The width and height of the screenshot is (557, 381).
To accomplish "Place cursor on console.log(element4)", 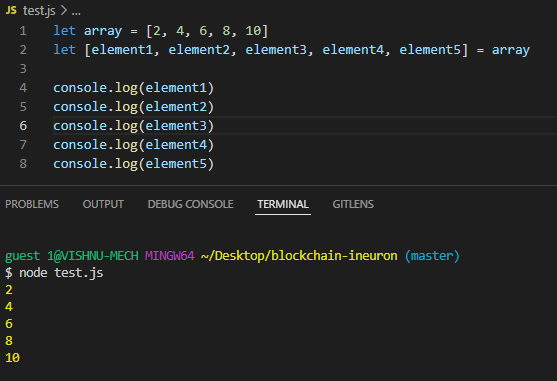I will tap(134, 145).
